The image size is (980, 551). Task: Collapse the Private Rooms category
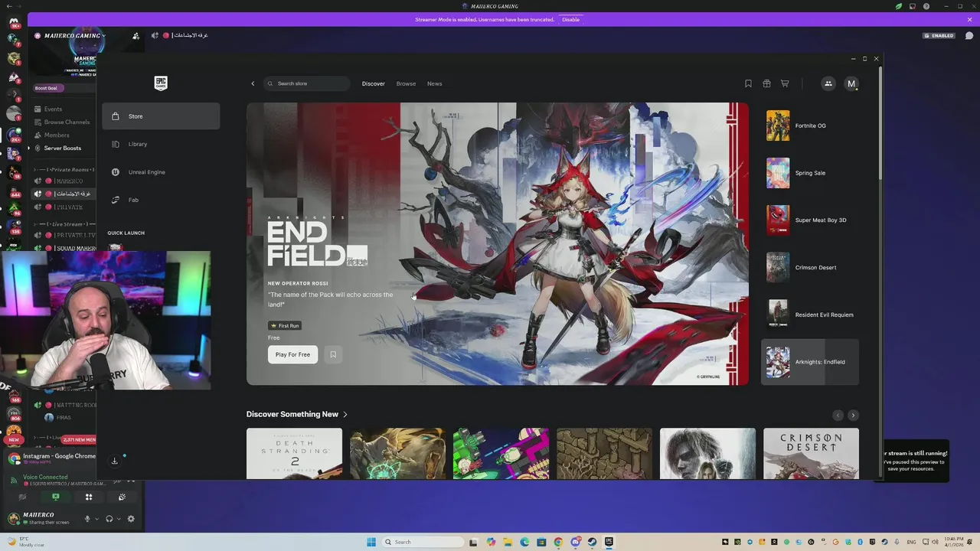click(x=65, y=169)
